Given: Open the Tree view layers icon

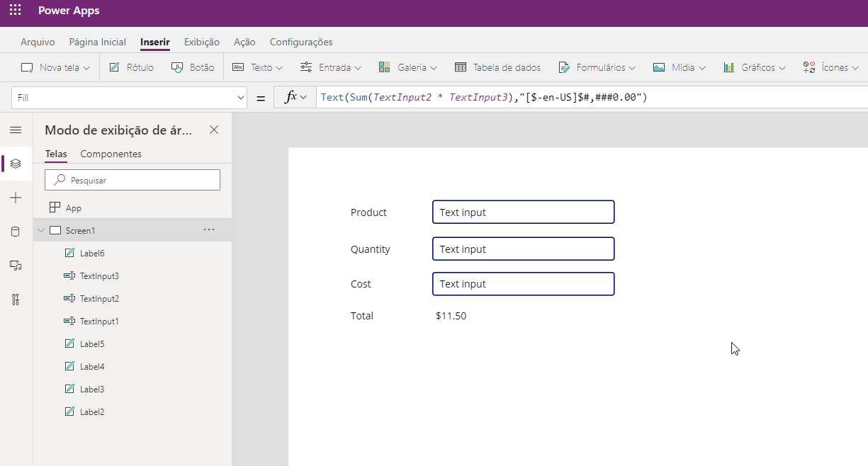Looking at the screenshot, I should (x=16, y=164).
